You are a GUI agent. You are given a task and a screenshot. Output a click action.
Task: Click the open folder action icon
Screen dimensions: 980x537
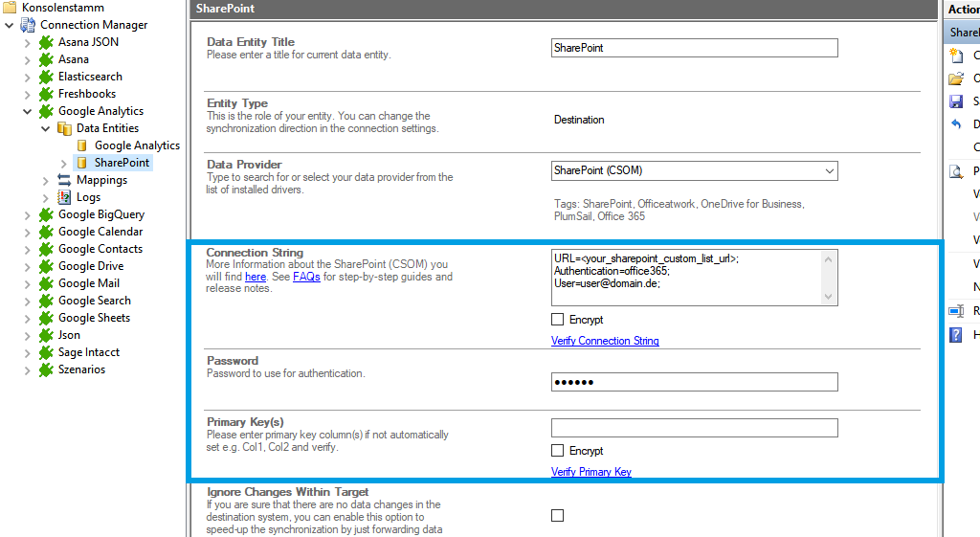955,78
